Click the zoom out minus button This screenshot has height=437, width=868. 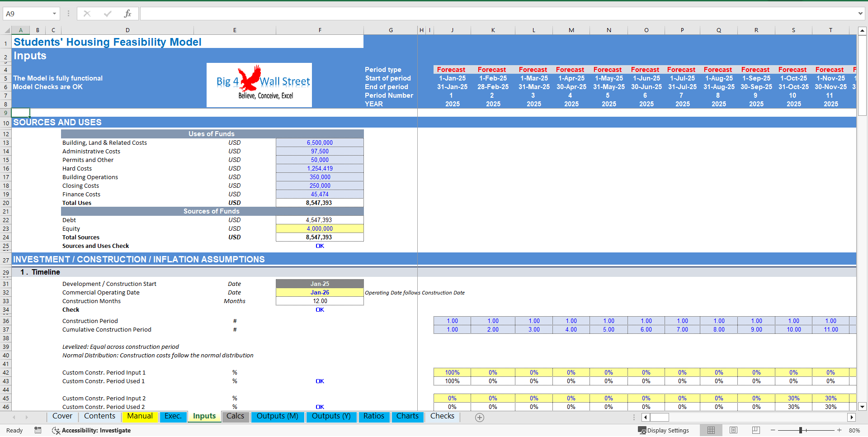tap(773, 430)
